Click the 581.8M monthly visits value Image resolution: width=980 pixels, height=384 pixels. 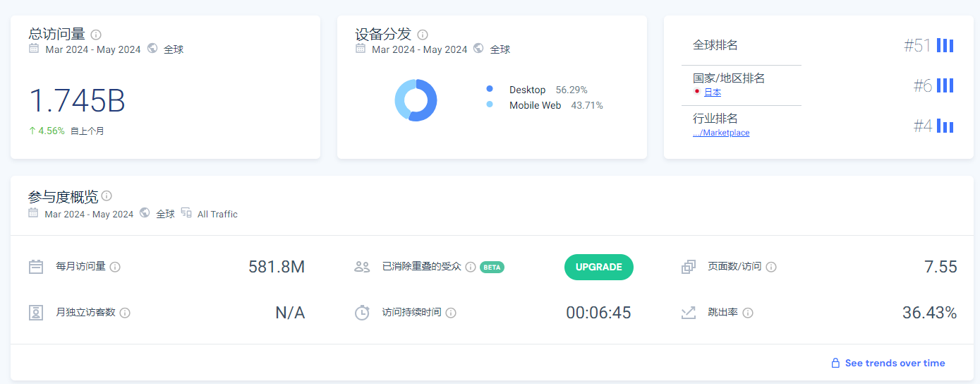277,267
